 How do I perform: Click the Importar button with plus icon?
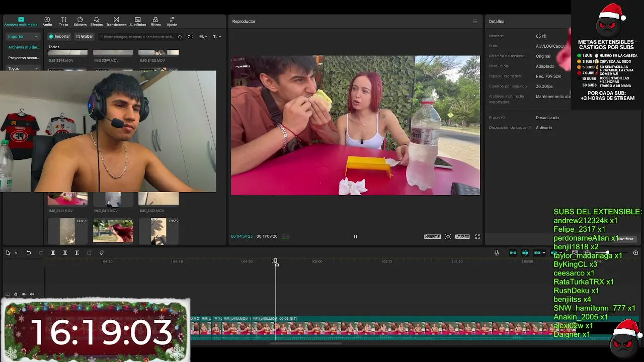click(59, 36)
